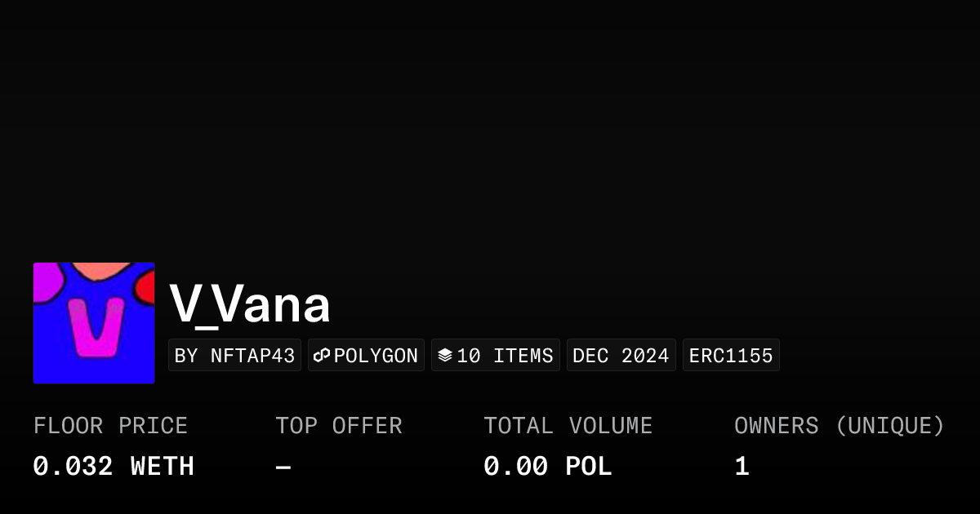Click the TOTAL VOLUME label
Image resolution: width=980 pixels, height=514 pixels.
(x=568, y=426)
